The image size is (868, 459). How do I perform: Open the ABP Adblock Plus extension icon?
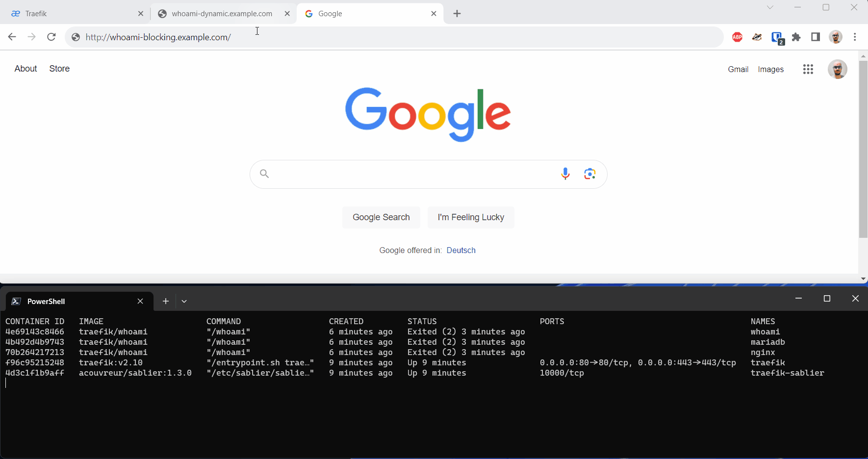[x=737, y=37]
